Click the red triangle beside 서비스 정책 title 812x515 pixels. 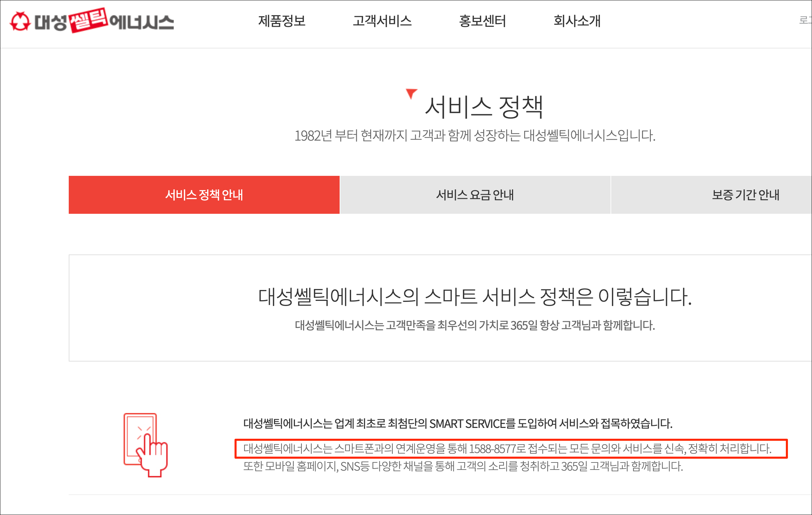[x=411, y=94]
